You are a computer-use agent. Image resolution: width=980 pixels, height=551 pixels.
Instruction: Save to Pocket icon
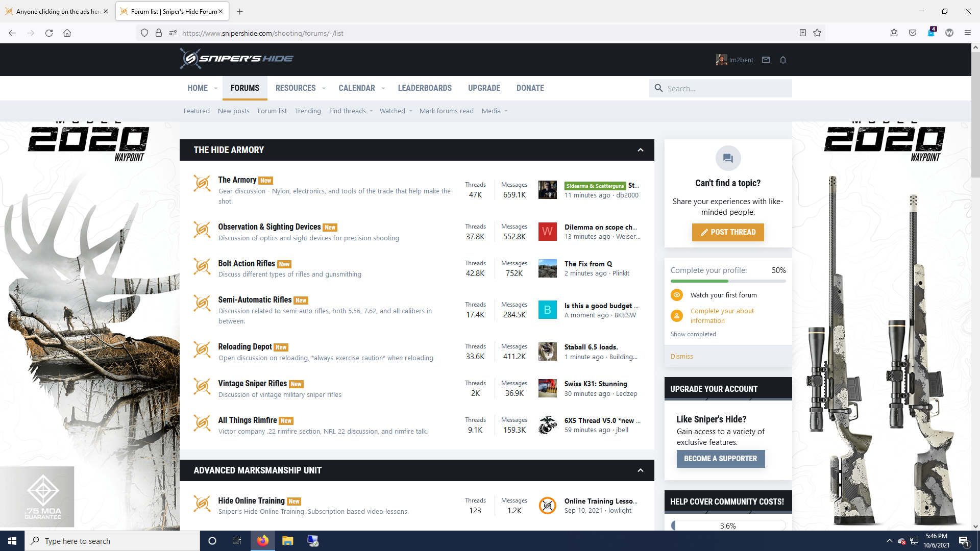click(x=913, y=33)
